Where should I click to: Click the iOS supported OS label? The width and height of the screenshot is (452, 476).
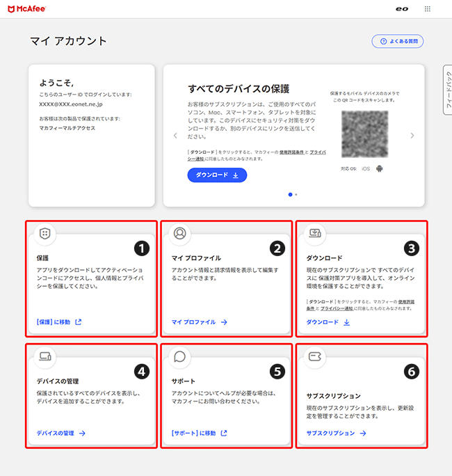pos(366,169)
